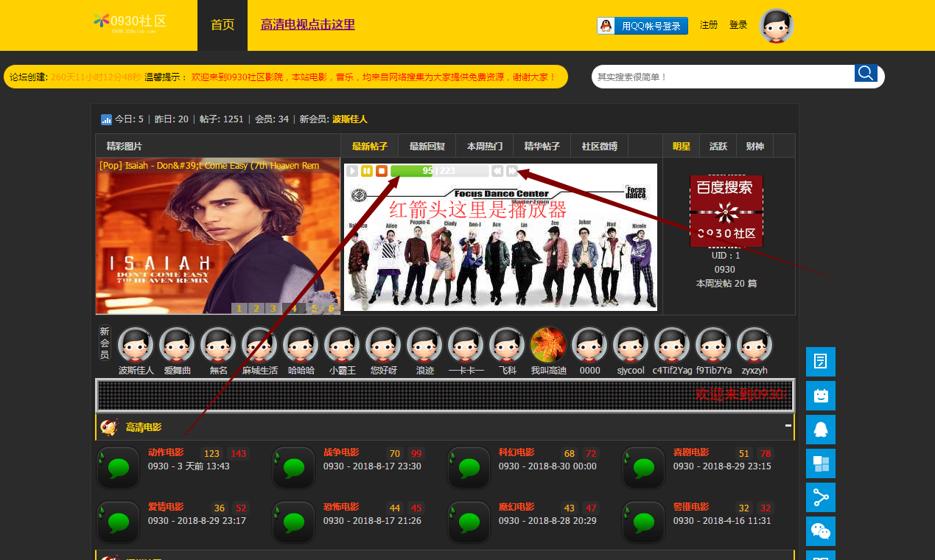Viewport: 935px width, 560px height.
Task: Open the 麻城生活 member avatar
Action: tap(259, 345)
